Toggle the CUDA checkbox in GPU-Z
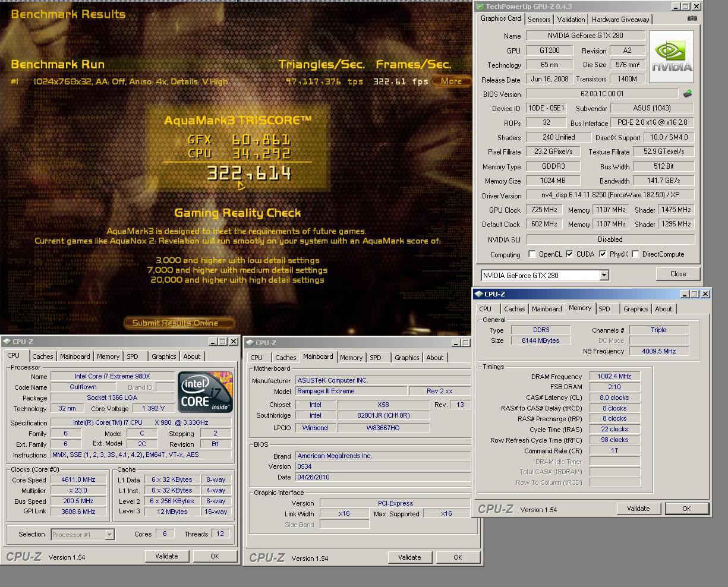Viewport: 728px width, 587px height. [569, 254]
